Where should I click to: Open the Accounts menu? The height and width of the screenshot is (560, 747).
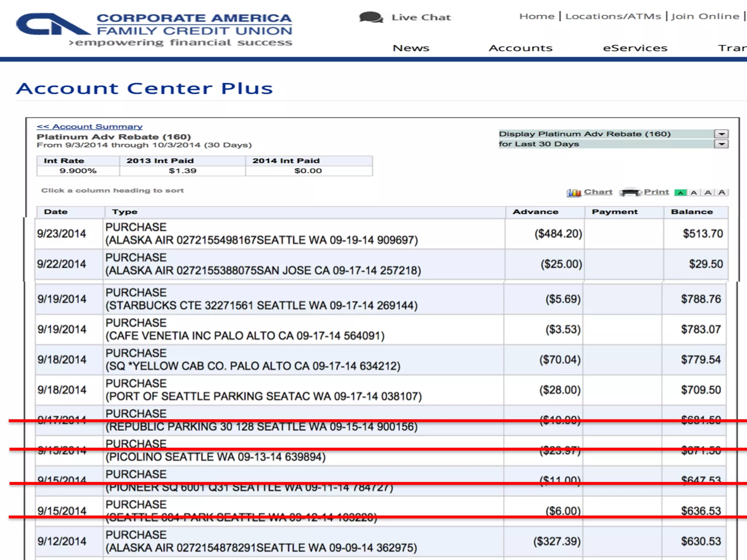click(520, 48)
